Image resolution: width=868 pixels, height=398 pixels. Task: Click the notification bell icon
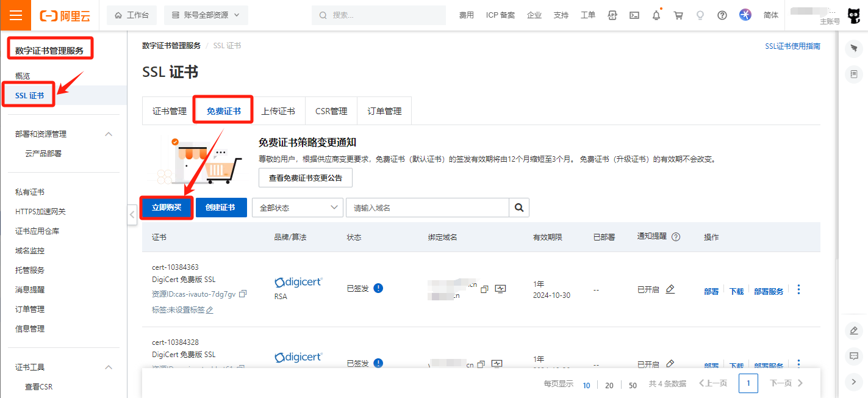[x=656, y=15]
